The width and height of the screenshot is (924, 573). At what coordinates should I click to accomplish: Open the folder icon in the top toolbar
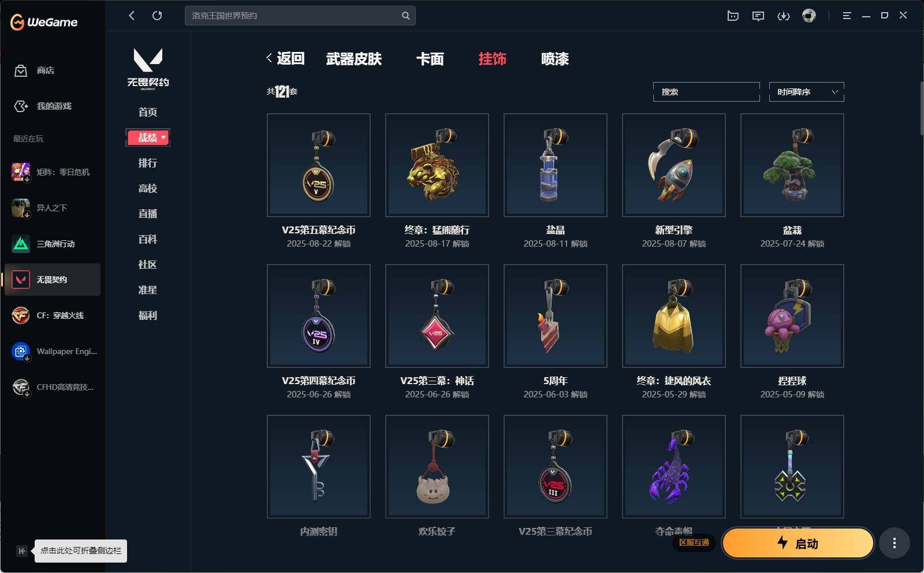(733, 16)
